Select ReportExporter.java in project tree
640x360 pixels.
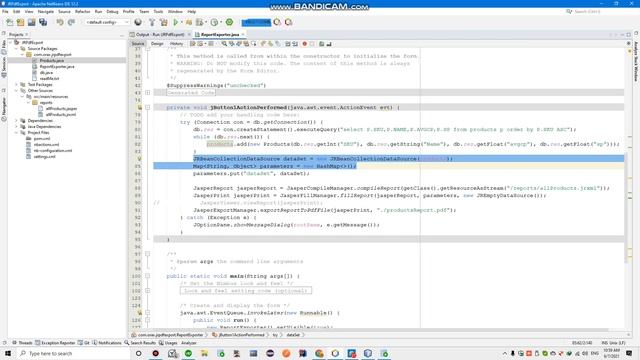57,67
